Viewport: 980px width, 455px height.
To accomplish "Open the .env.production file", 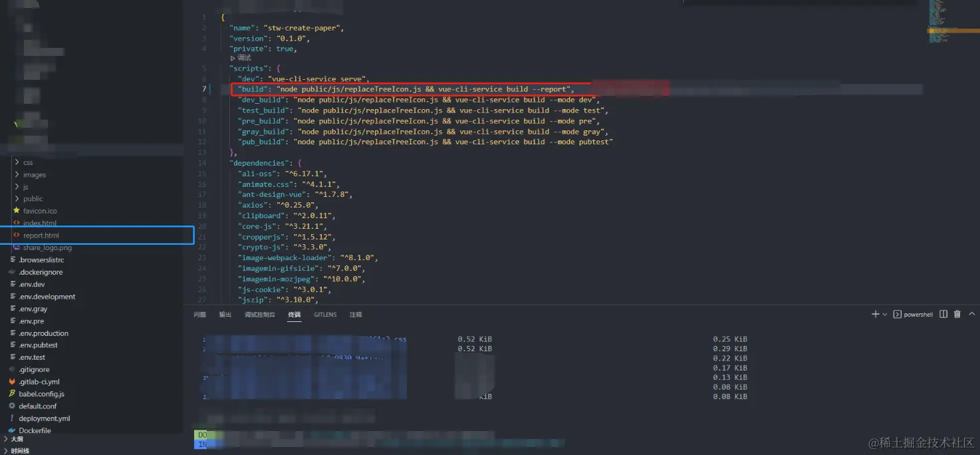I will 43,333.
